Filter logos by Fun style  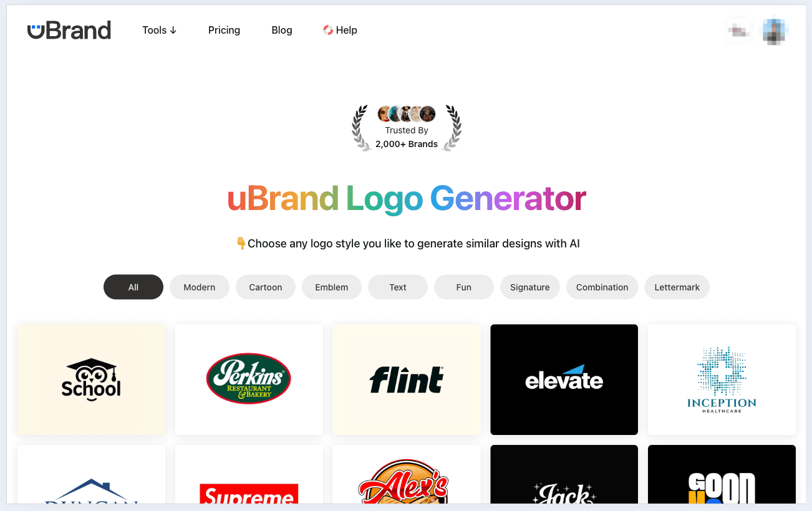point(464,287)
